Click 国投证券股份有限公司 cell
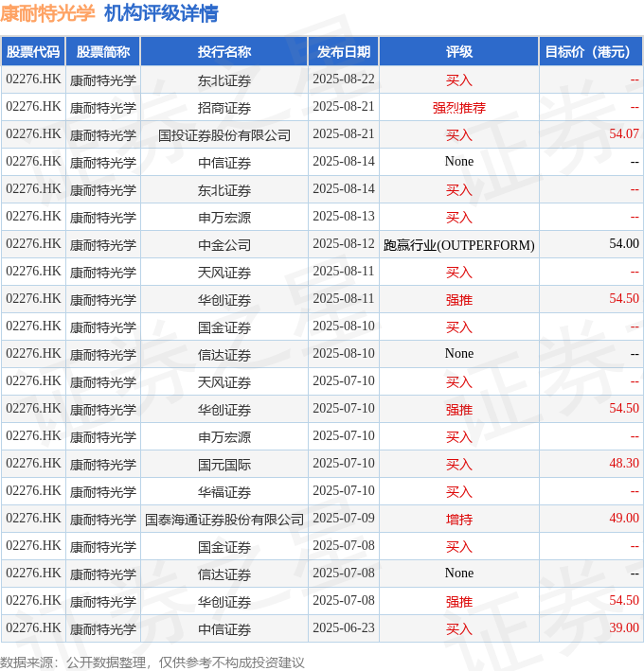 (224, 134)
